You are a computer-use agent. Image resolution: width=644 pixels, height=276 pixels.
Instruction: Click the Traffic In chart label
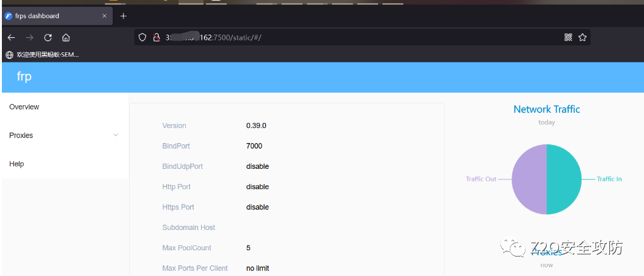pos(609,179)
